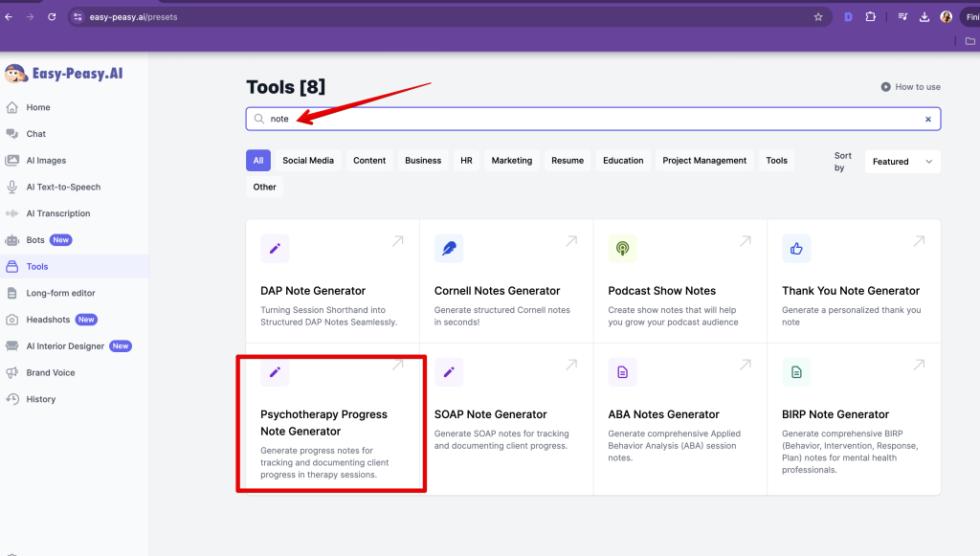Clear the search field with the X
This screenshot has height=556, width=980.
click(927, 120)
